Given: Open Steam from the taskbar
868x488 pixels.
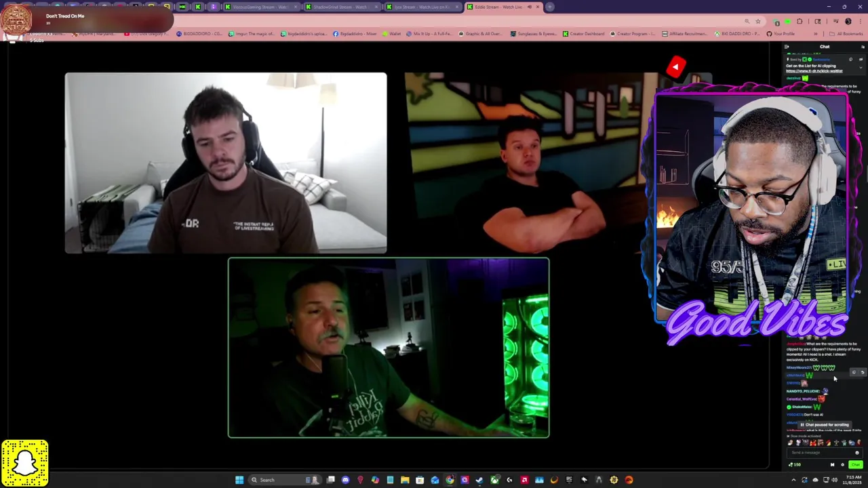Looking at the screenshot, I should tap(479, 480).
